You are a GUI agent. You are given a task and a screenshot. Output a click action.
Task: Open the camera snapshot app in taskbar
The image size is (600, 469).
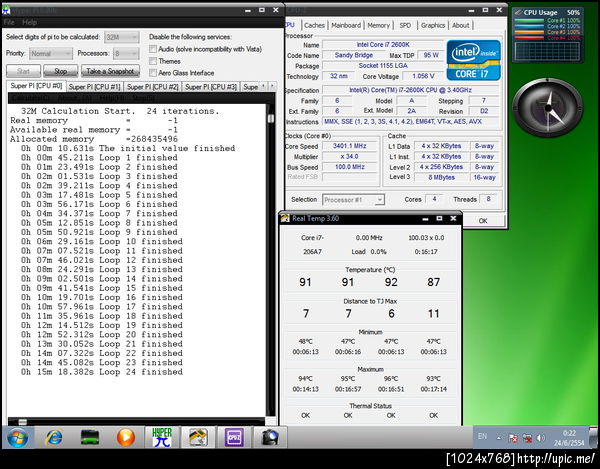pyautogui.click(x=270, y=437)
